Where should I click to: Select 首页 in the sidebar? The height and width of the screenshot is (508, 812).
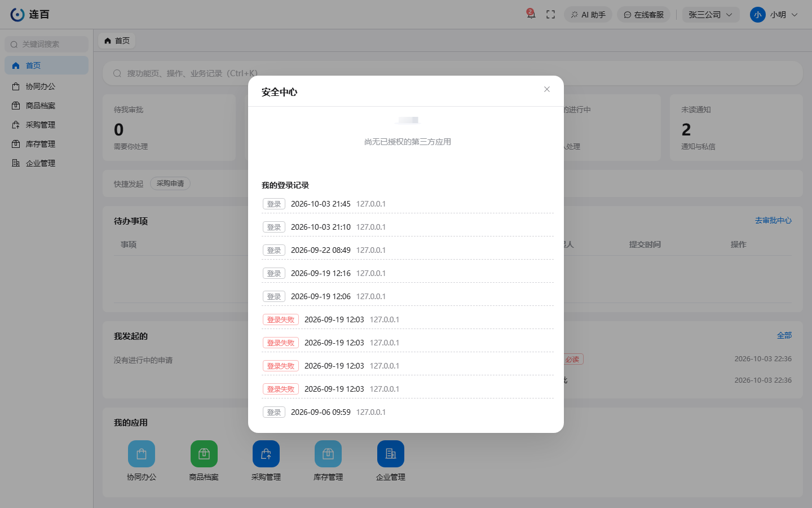[x=47, y=65]
